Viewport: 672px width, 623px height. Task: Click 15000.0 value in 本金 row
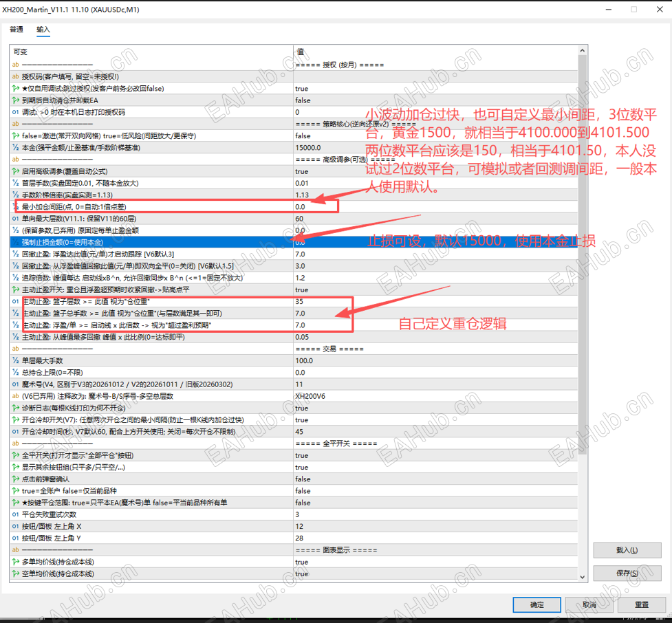[307, 148]
